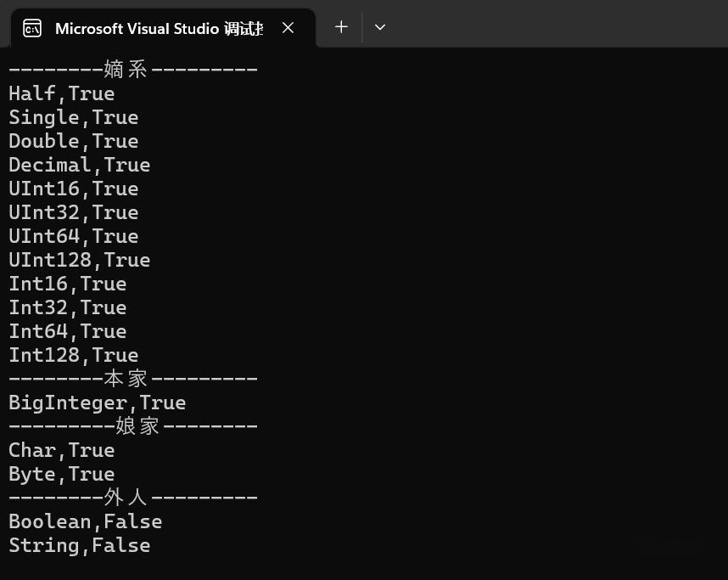
Task: Click the "Boolean,False" output line
Action: pyautogui.click(x=85, y=521)
